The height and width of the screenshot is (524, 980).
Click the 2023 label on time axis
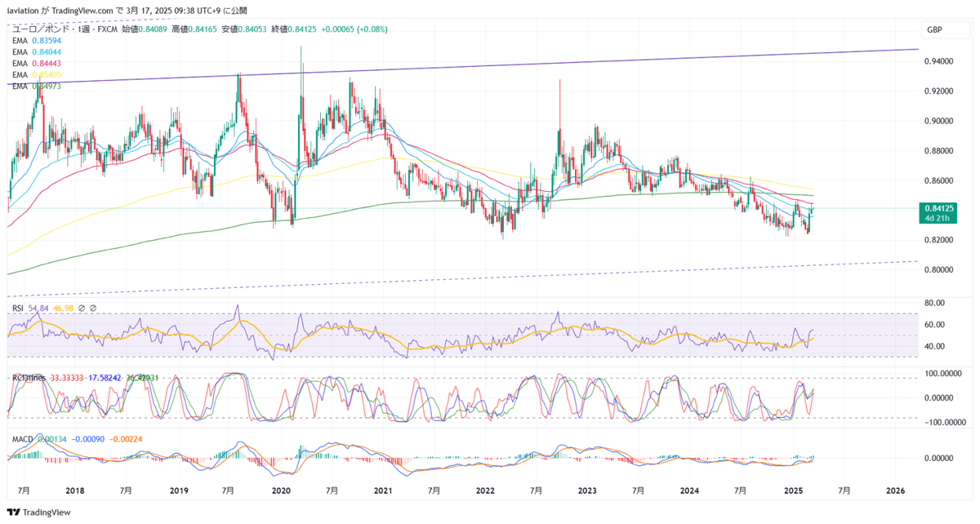click(588, 491)
